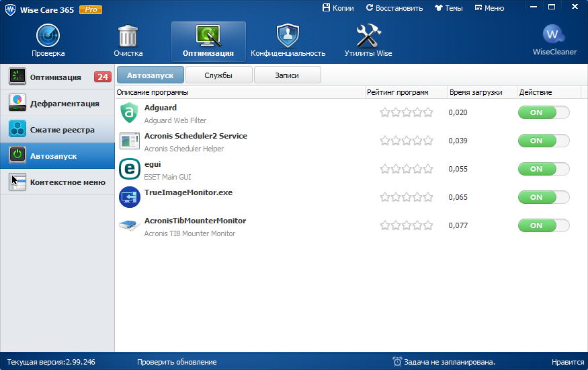Open the Темы themes selector
The image size is (588, 370).
[448, 8]
